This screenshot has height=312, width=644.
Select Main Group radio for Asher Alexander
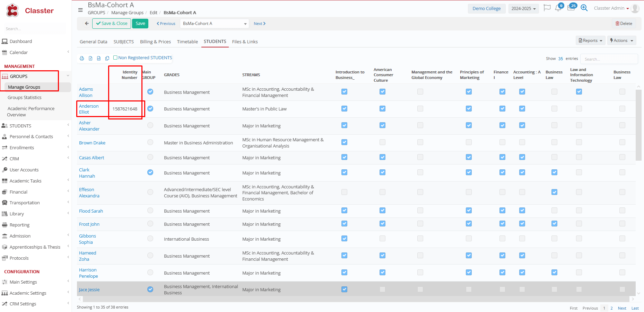click(150, 125)
